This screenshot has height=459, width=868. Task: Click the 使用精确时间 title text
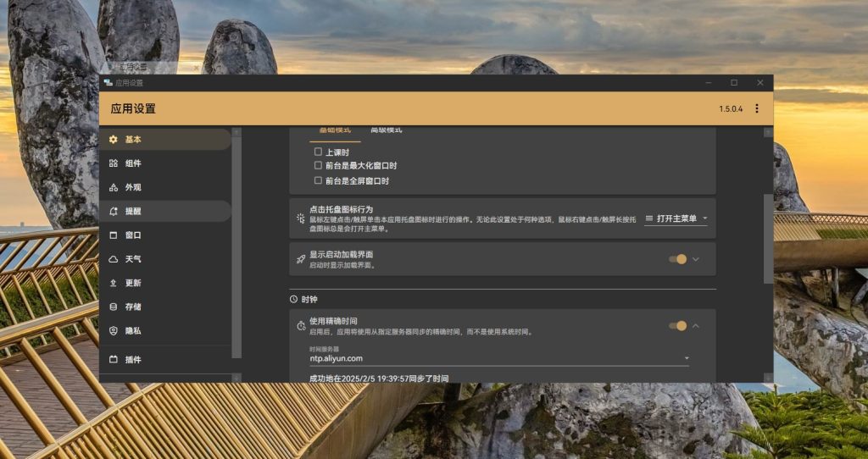333,321
